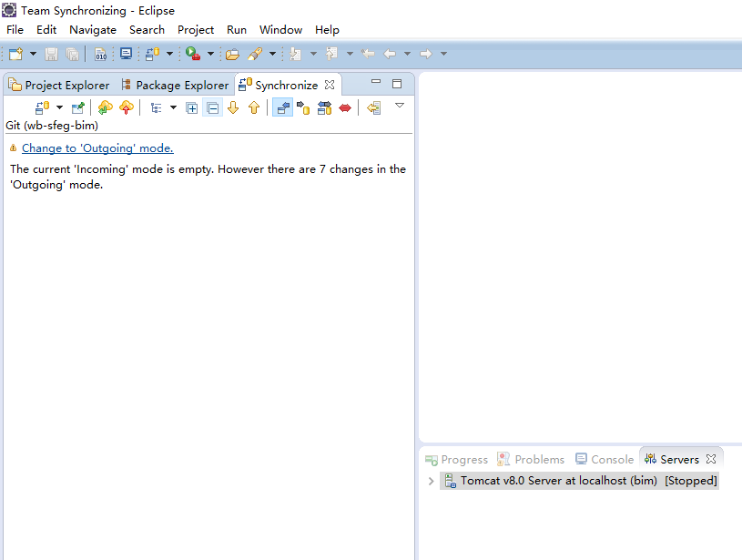
Task: Open dropdown beside the green run icon
Action: [x=210, y=54]
